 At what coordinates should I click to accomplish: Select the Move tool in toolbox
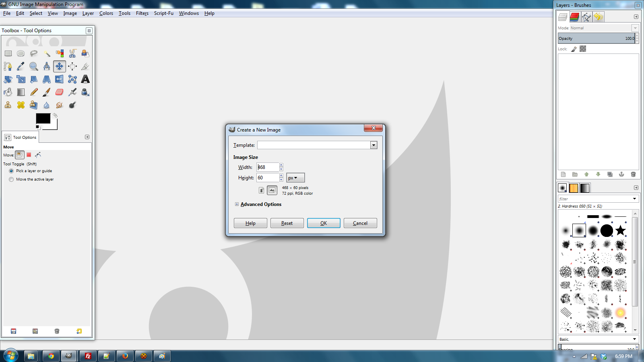(x=60, y=66)
